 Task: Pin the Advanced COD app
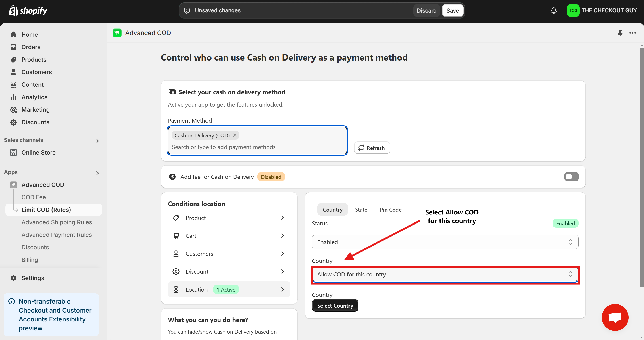(620, 33)
